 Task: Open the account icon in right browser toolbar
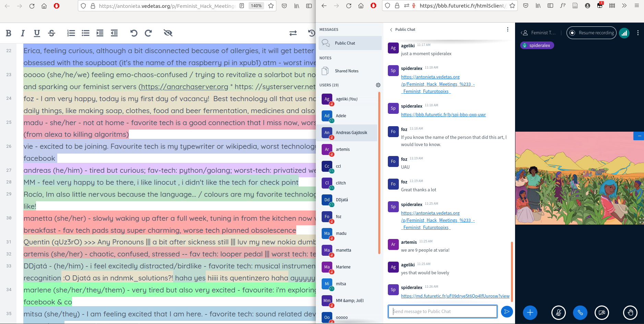[587, 6]
